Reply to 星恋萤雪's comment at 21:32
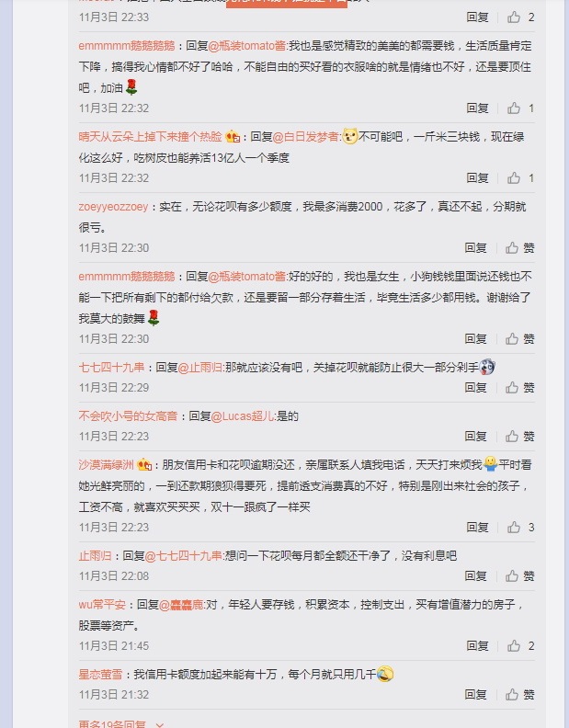The height and width of the screenshot is (728, 569). tap(476, 695)
